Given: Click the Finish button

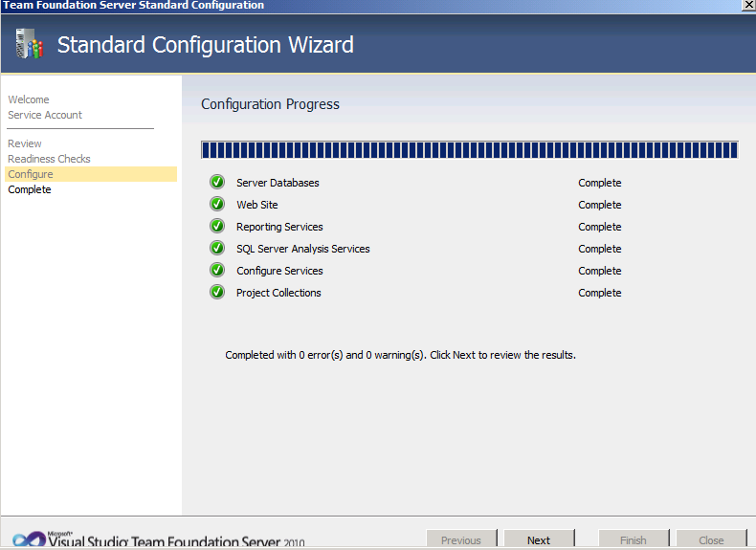Looking at the screenshot, I should point(634,539).
